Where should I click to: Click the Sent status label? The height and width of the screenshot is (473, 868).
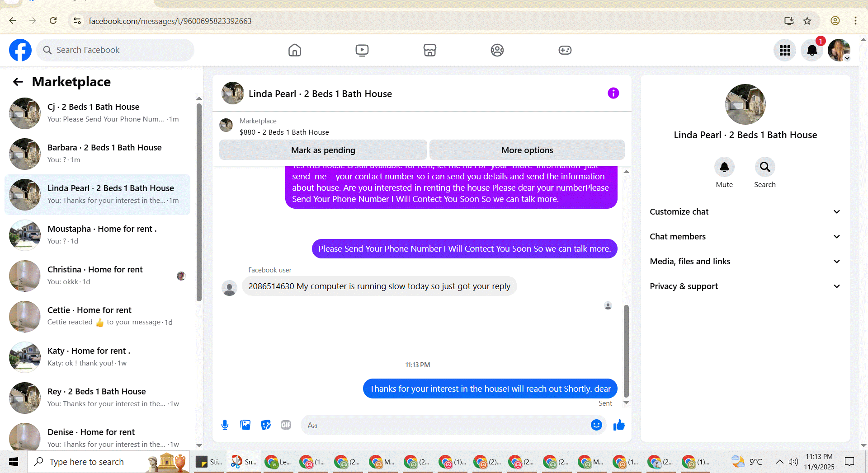pos(605,403)
